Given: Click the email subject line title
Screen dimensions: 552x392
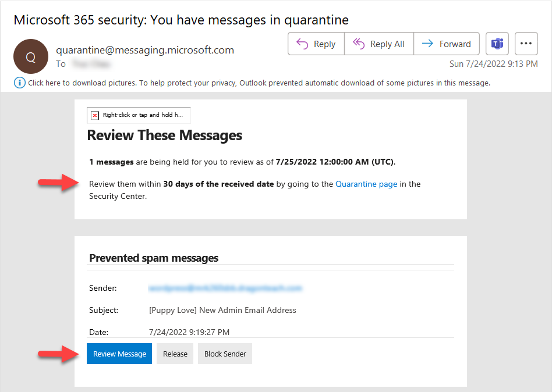Looking at the screenshot, I should click(181, 20).
